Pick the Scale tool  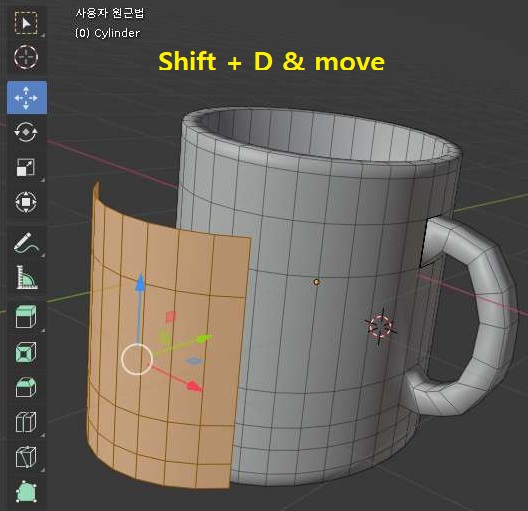(x=26, y=167)
